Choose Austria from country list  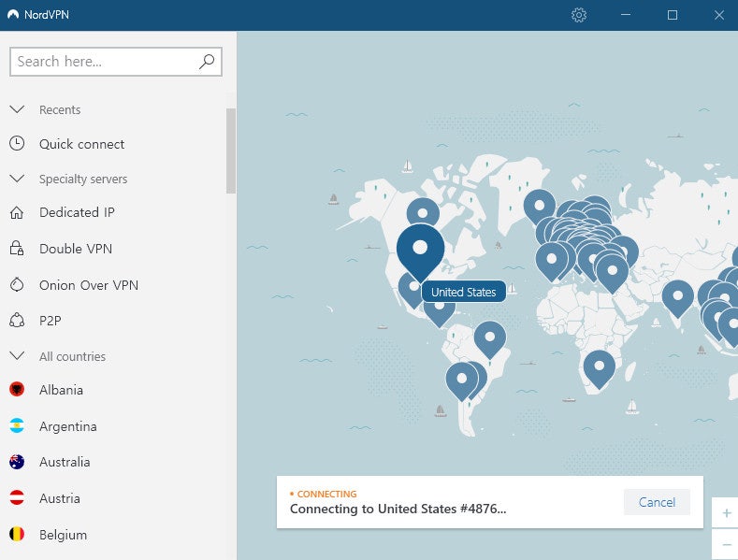(x=60, y=498)
